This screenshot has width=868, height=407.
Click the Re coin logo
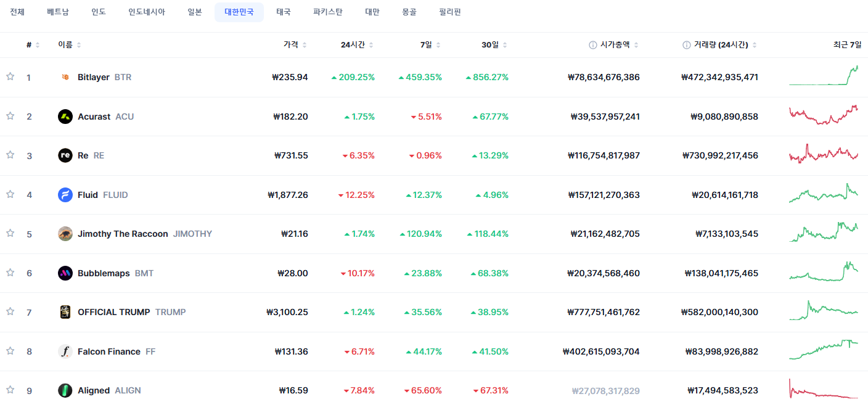[65, 155]
